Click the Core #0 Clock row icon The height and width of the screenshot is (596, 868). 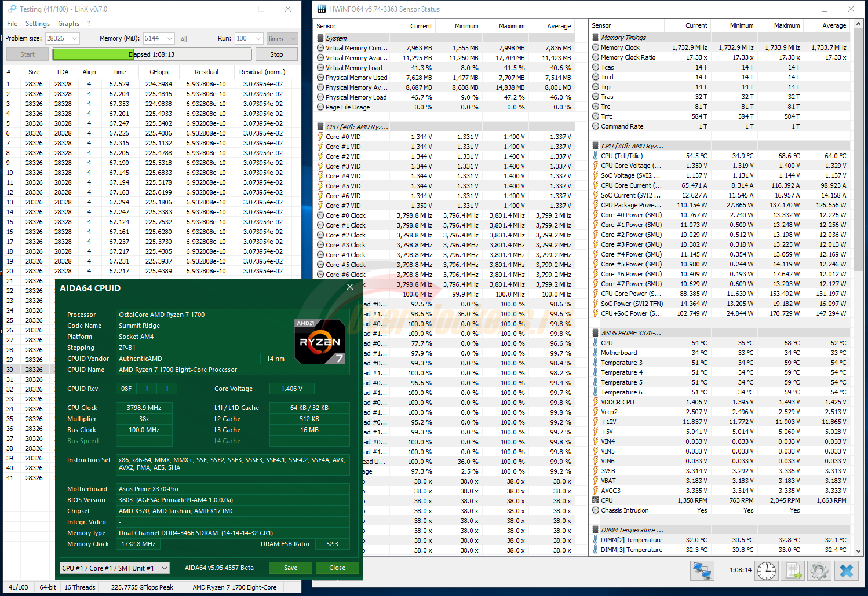(320, 215)
